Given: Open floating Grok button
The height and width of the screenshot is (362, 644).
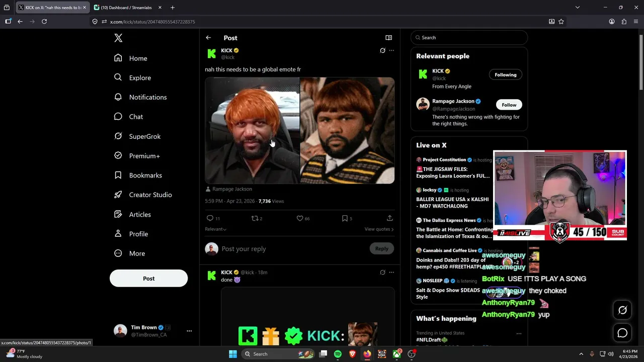Looking at the screenshot, I should (622, 310).
